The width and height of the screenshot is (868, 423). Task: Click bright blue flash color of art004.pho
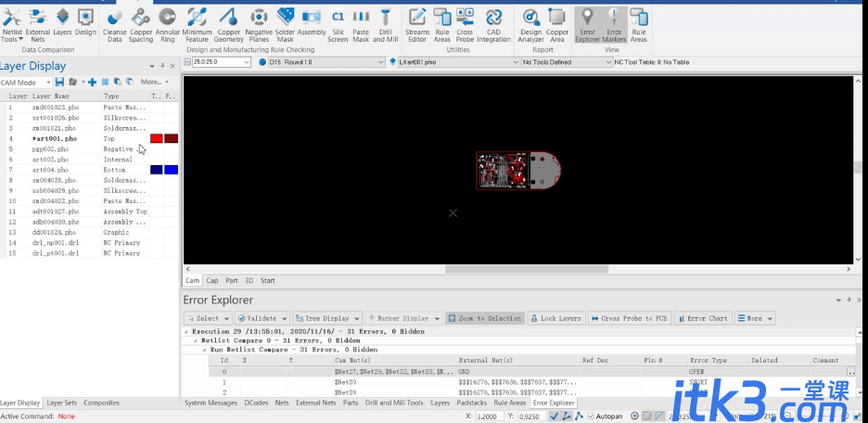pyautogui.click(x=171, y=170)
